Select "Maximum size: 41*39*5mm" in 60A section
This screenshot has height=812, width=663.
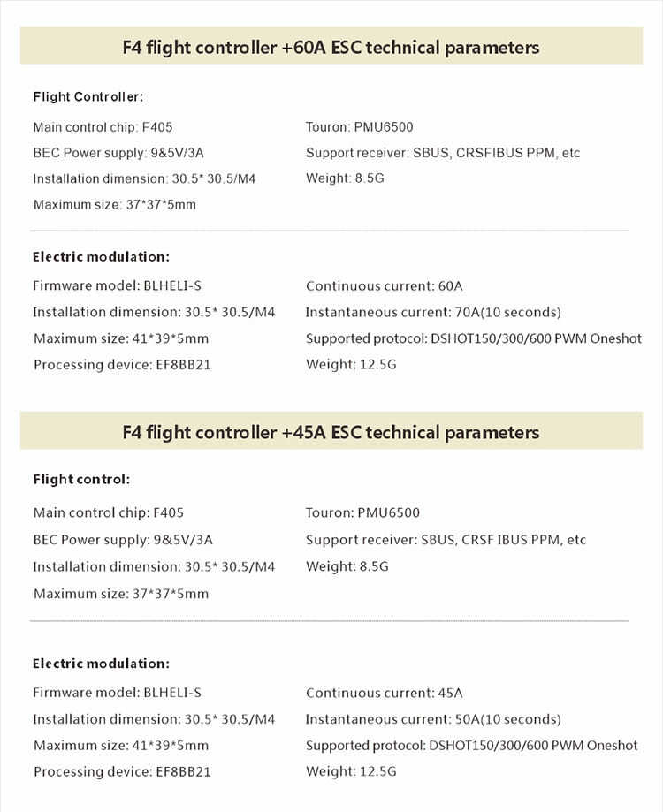(121, 338)
